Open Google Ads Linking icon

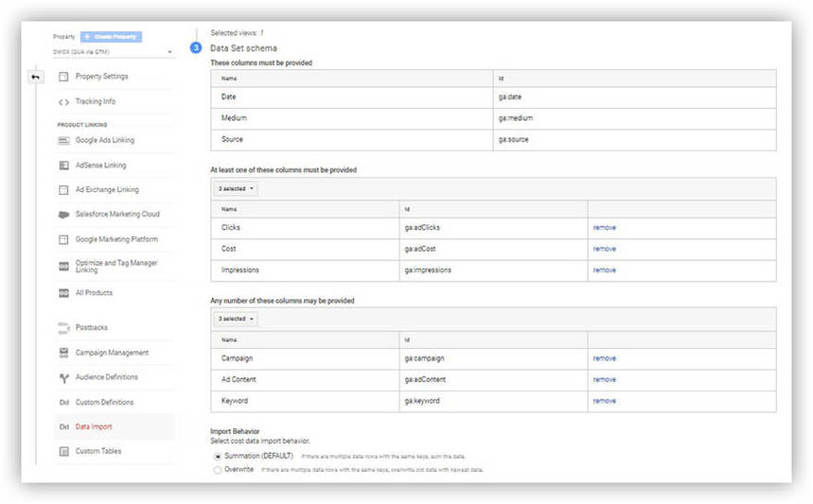[63, 140]
